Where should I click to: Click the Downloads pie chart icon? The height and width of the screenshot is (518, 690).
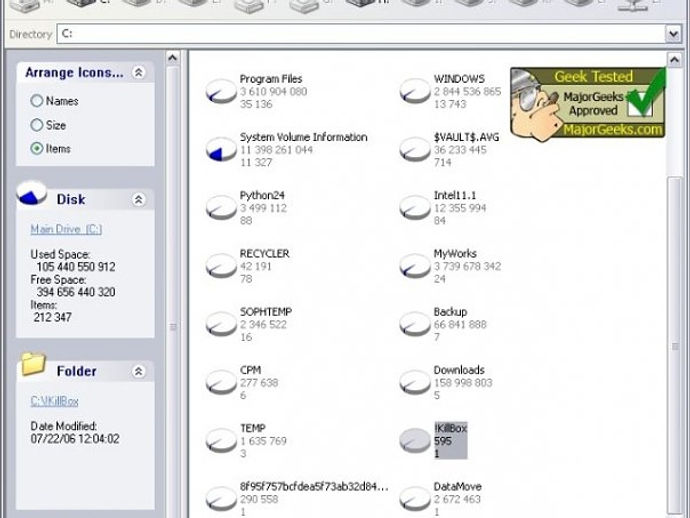(x=415, y=382)
